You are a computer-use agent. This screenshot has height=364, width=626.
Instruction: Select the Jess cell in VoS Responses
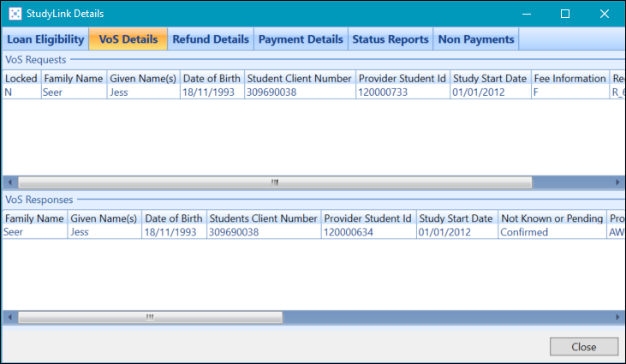click(104, 232)
